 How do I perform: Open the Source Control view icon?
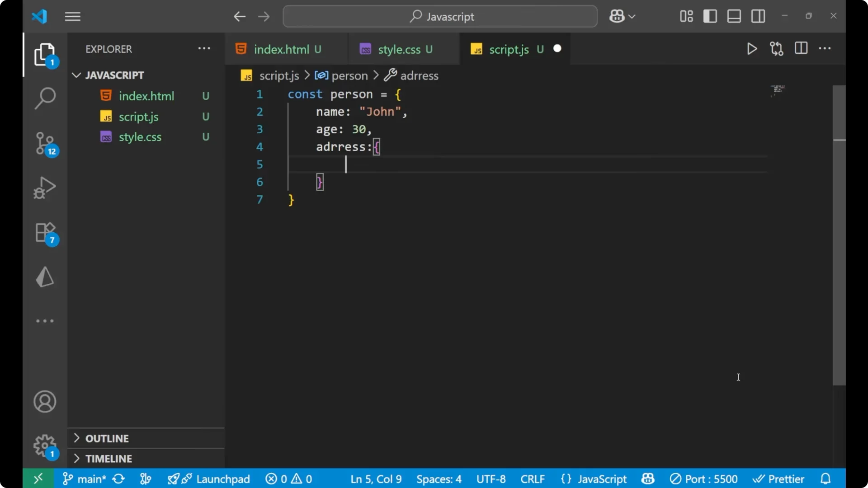tap(45, 144)
